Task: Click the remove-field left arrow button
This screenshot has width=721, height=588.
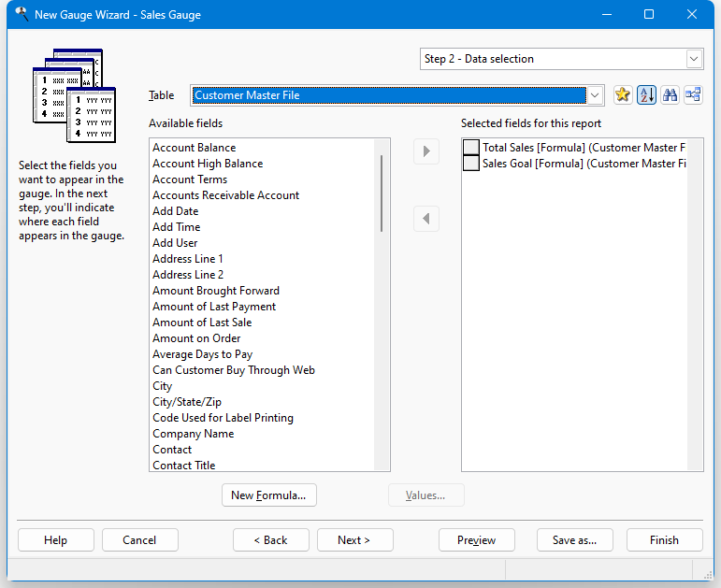Action: 426,219
